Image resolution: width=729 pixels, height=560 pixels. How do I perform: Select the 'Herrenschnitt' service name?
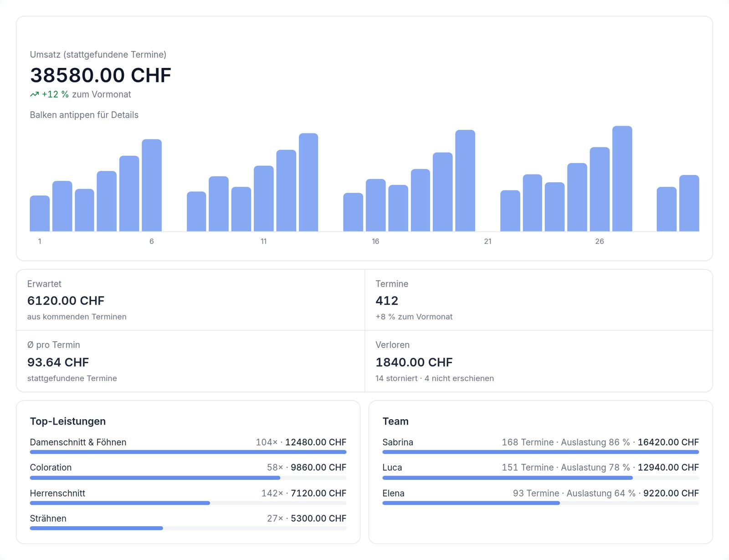point(57,493)
